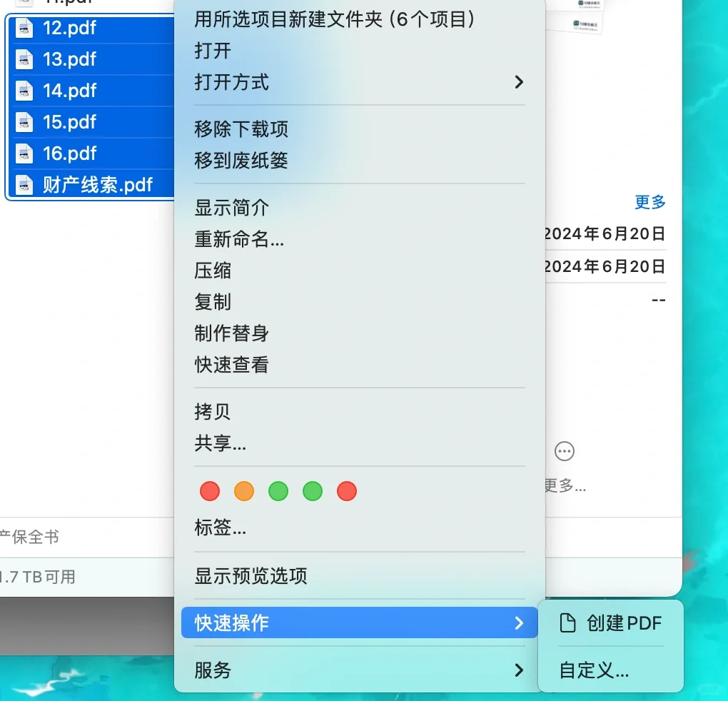The image size is (728, 701).
Task: Select the 财产线索.pdf file icon
Action: point(26,185)
